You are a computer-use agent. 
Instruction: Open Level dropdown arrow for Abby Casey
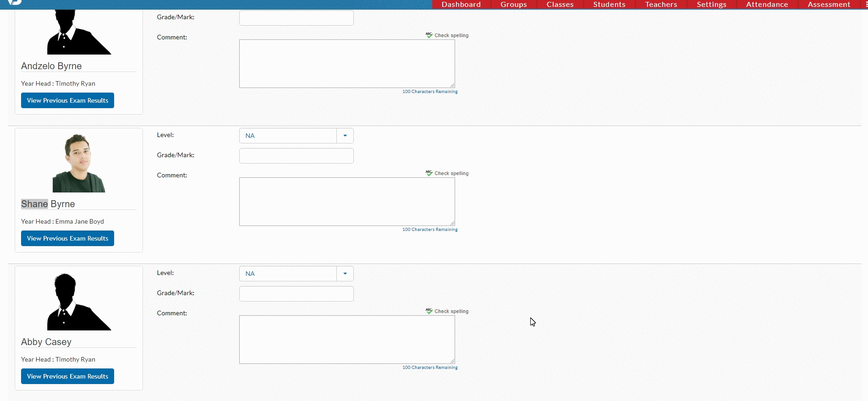point(345,274)
